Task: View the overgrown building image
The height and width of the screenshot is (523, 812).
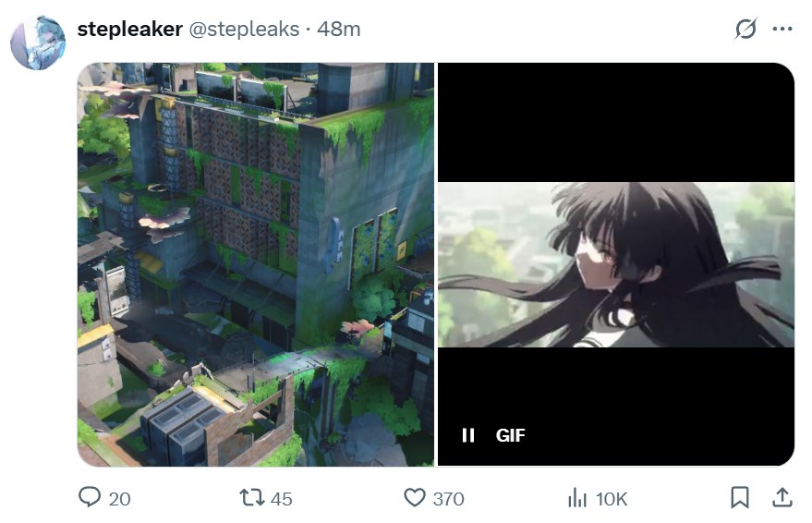Action: (256, 264)
